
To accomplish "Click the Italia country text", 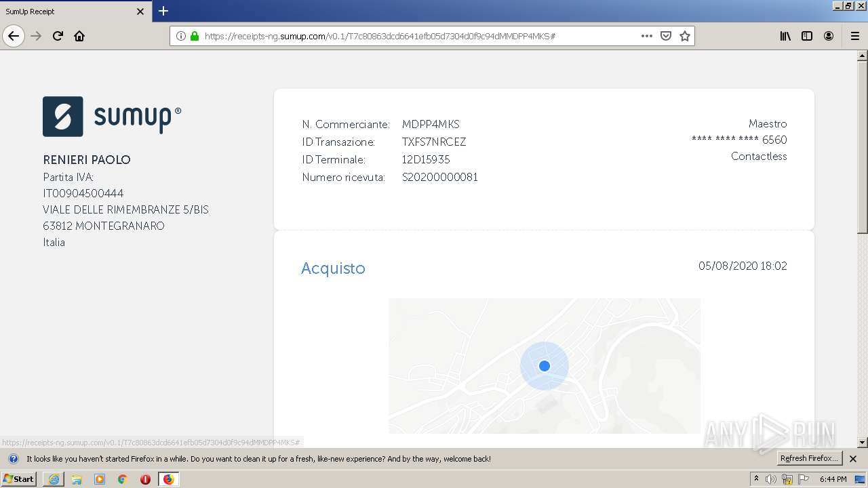I will click(54, 243).
